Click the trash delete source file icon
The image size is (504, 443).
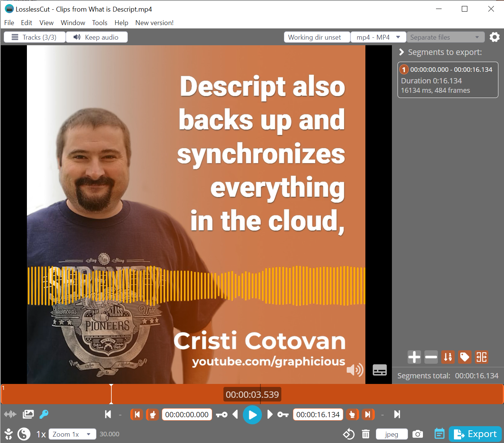point(366,434)
